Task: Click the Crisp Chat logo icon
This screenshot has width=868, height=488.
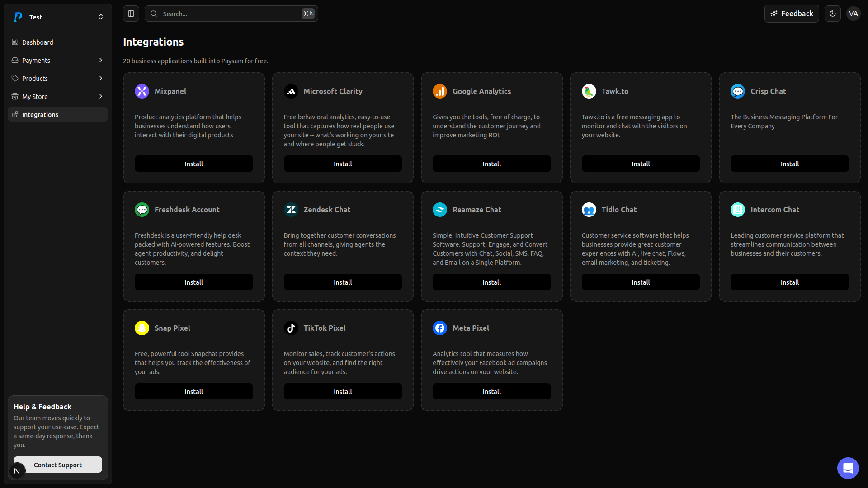Action: 738,91
